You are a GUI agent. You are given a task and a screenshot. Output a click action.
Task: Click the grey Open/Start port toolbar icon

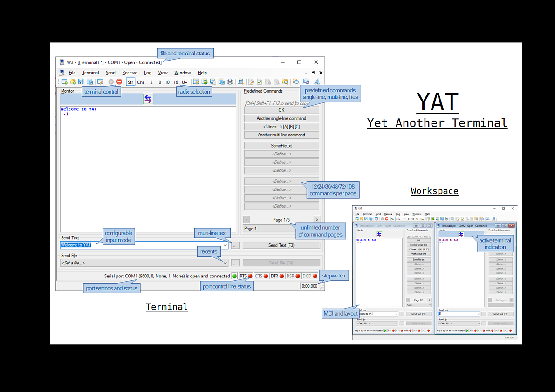(x=111, y=82)
